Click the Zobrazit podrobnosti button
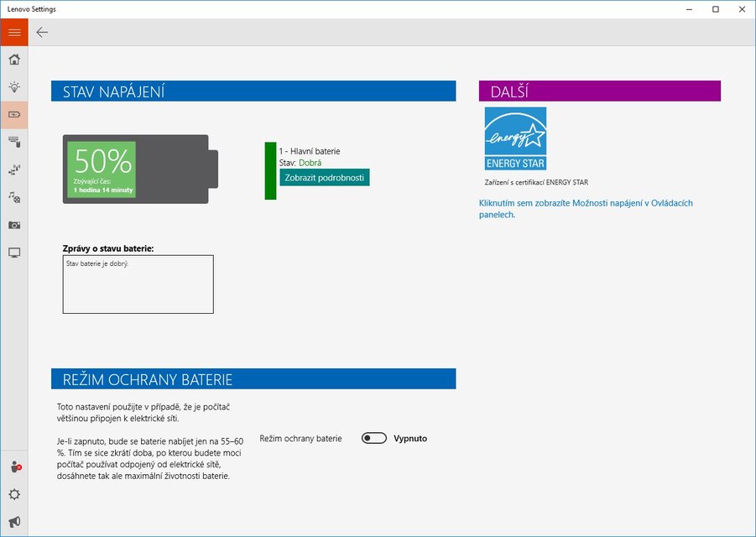Screen dimensions: 756x537 (324, 178)
